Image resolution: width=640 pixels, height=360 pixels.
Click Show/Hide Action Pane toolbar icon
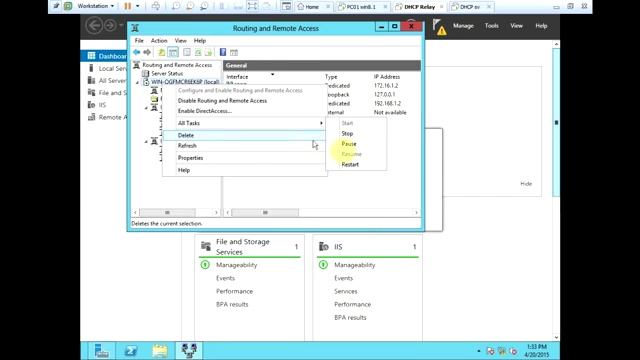coord(234,52)
